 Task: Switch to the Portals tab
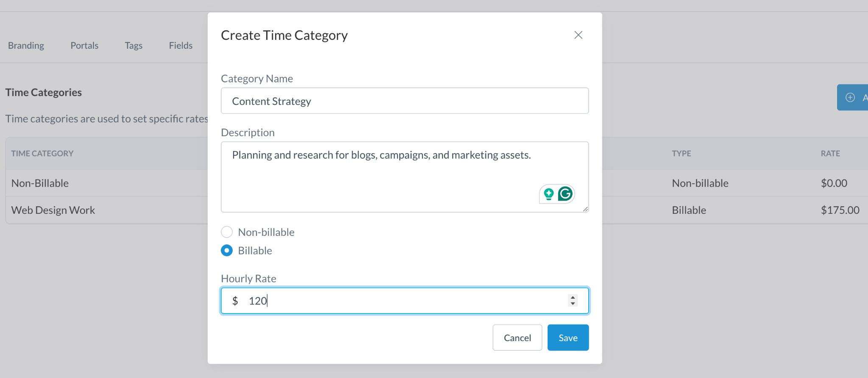84,45
